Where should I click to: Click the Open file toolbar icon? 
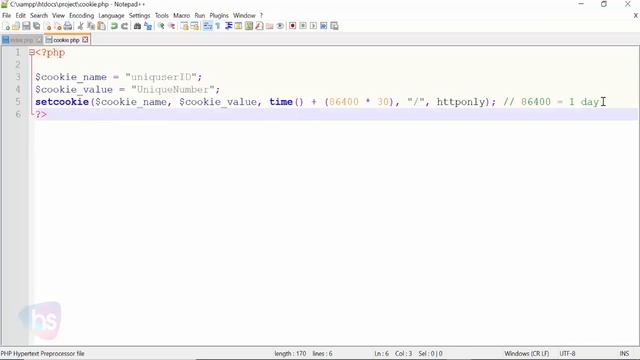tap(16, 26)
